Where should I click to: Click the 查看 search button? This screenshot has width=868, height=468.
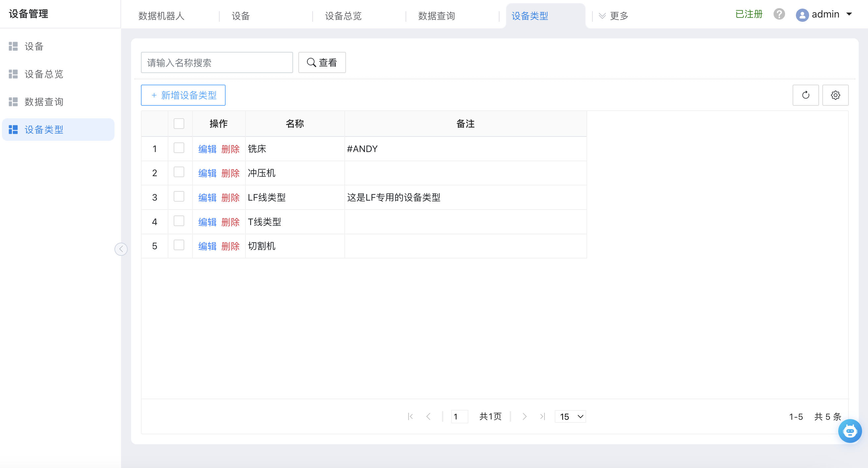click(x=322, y=62)
